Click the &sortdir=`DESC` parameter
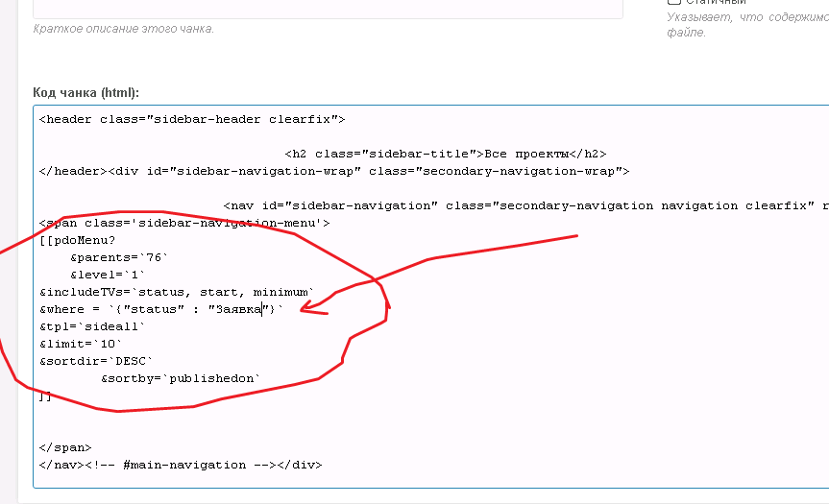The width and height of the screenshot is (829, 504). coord(96,361)
